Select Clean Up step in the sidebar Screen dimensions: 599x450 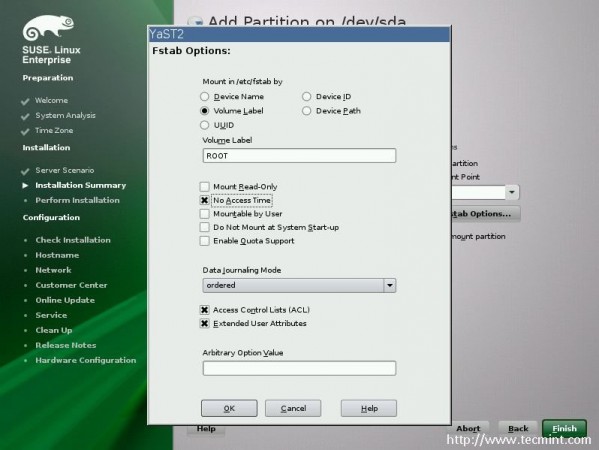pos(54,330)
